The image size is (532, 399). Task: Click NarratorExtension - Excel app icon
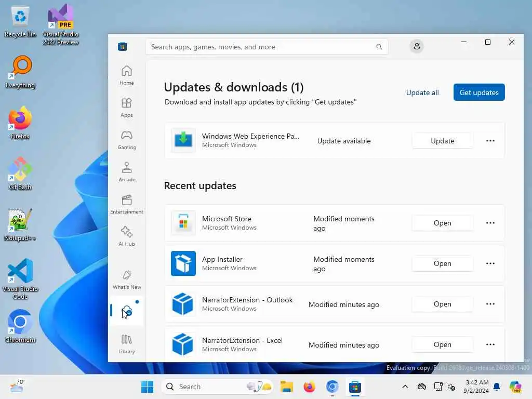pos(183,344)
